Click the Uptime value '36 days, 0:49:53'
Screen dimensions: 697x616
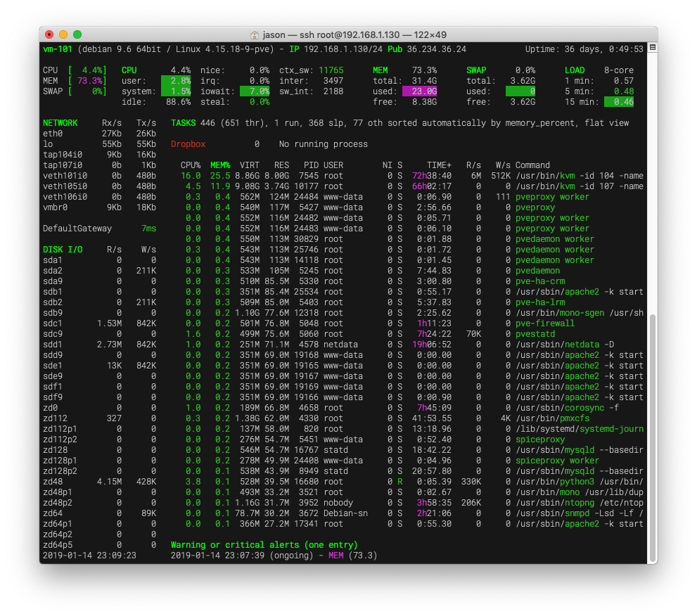tap(603, 49)
